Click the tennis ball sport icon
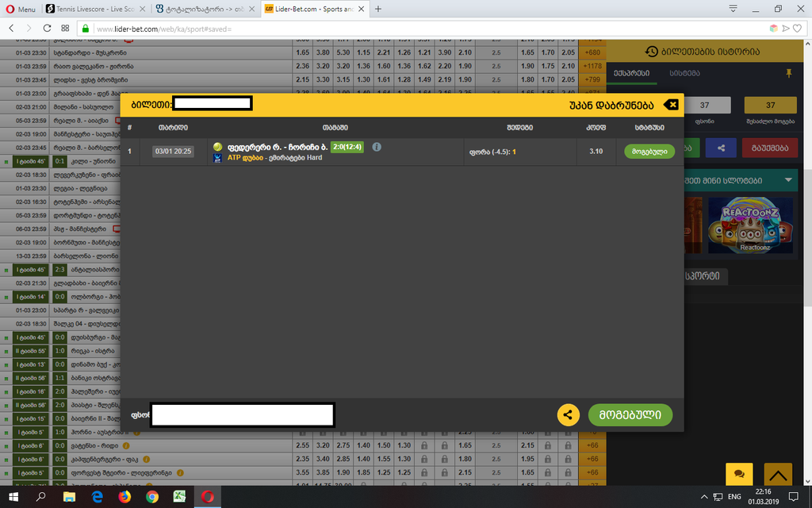 (x=217, y=147)
